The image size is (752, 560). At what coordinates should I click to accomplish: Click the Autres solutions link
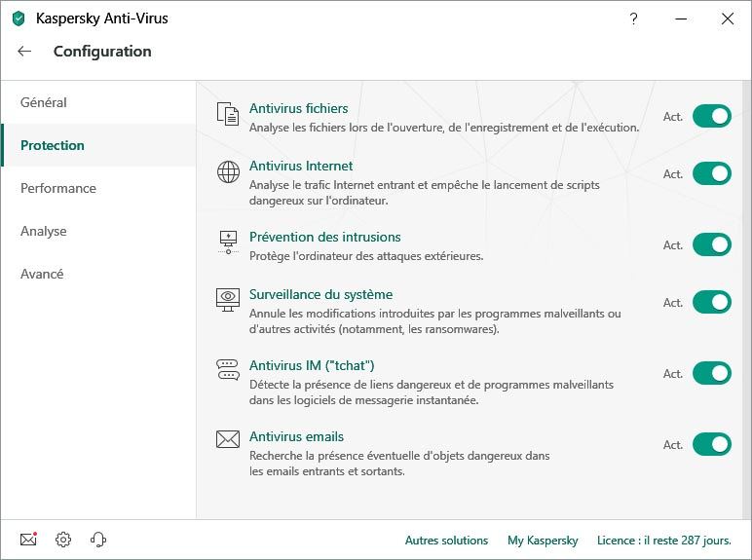tap(446, 541)
